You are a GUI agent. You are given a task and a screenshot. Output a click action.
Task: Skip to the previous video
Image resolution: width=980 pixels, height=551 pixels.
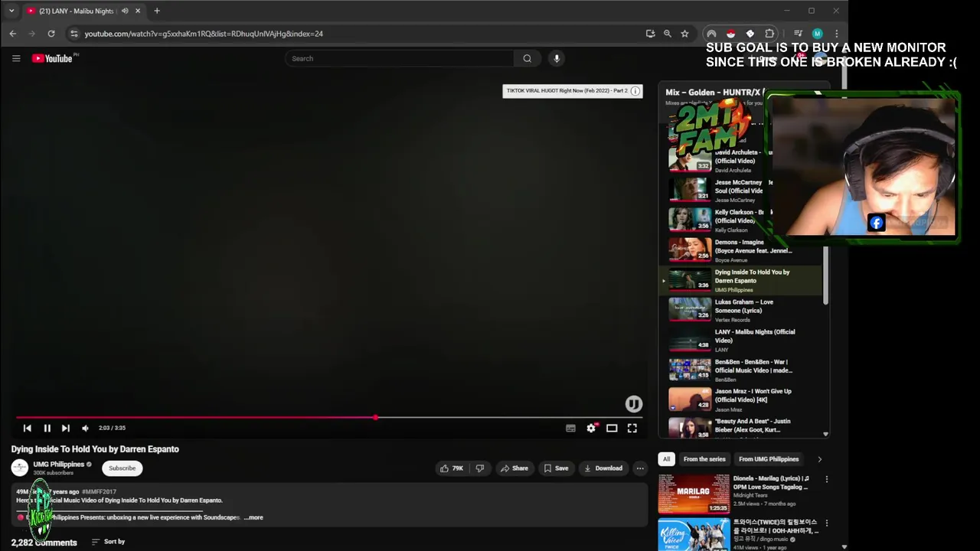(x=28, y=428)
